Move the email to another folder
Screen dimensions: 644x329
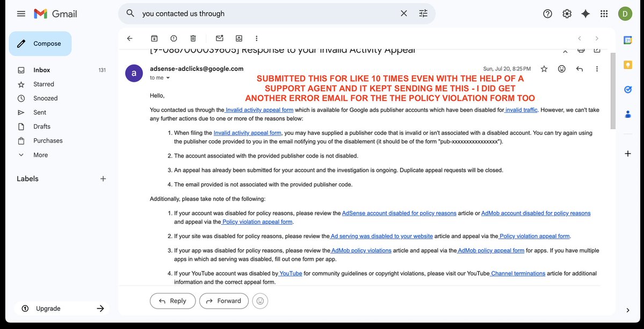pyautogui.click(x=239, y=38)
